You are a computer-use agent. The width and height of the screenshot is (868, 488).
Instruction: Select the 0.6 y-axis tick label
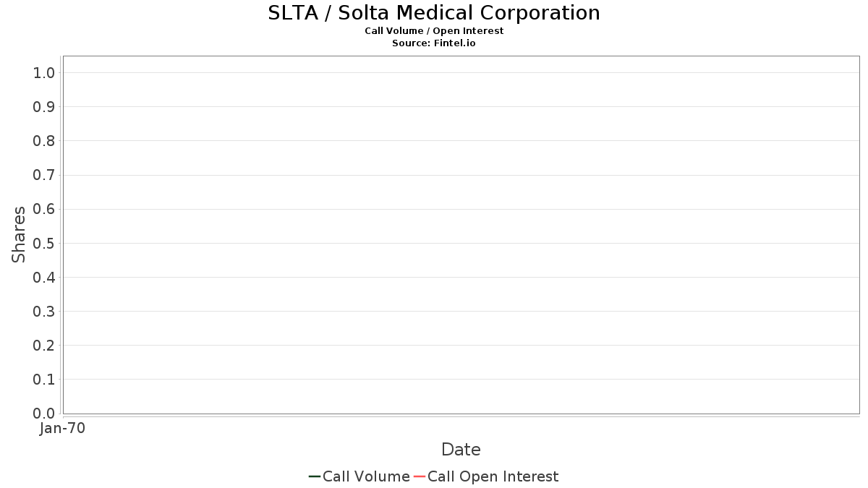(44, 209)
